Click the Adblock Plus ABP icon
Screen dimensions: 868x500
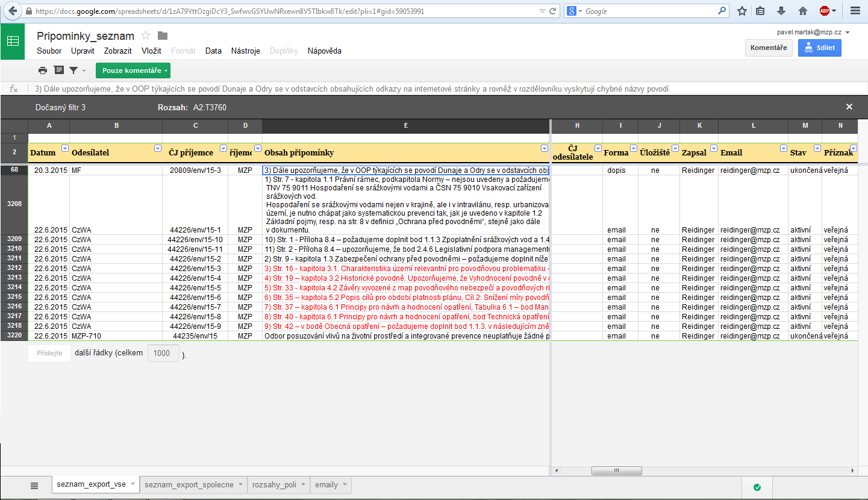pyautogui.click(x=824, y=11)
